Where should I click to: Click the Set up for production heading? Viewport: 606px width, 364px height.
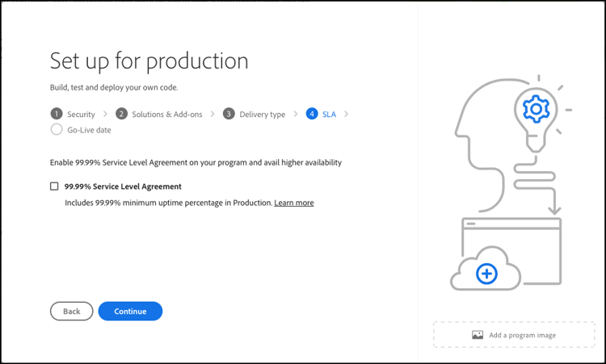click(x=149, y=61)
